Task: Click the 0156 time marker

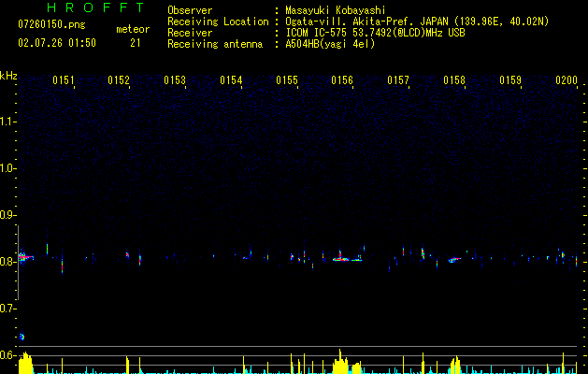Action: 342,80
